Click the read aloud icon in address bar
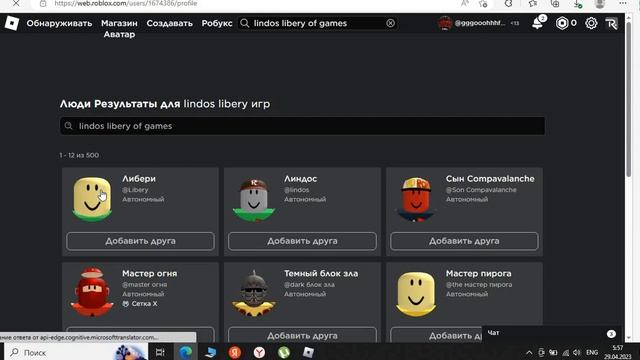 464,4
